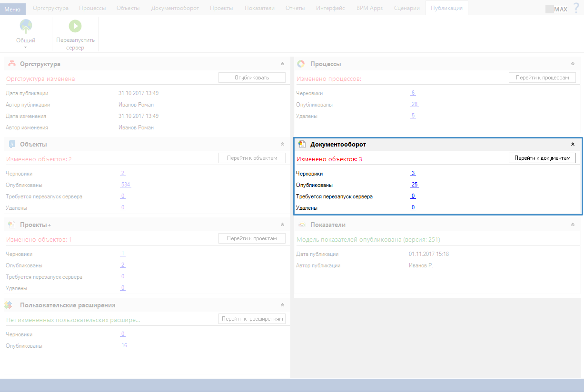Open help via the question mark icon
This screenshot has width=584, height=392.
(x=576, y=8)
